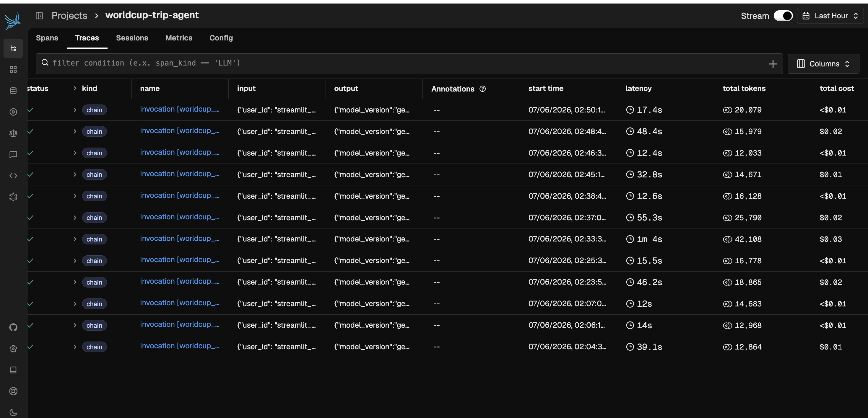The height and width of the screenshot is (418, 868).
Task: Open the dashboards grid sidebar icon
Action: click(13, 69)
